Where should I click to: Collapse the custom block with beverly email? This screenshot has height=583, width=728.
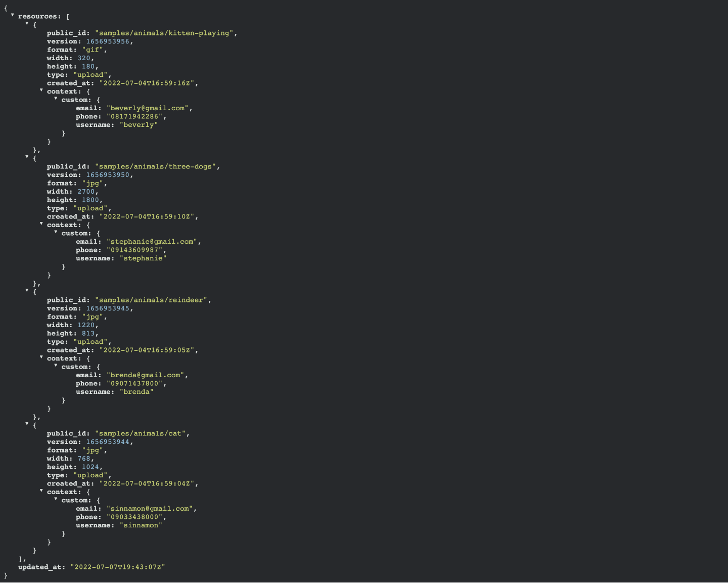[56, 99]
